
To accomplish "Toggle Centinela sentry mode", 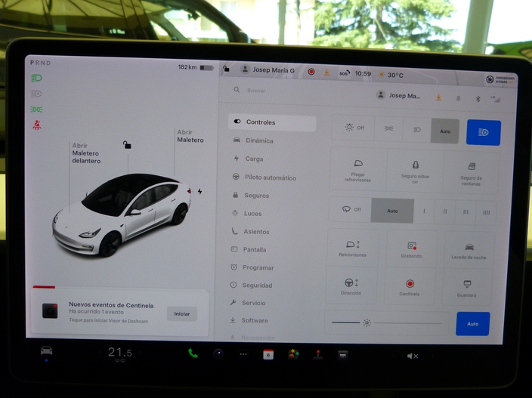I will (x=410, y=288).
